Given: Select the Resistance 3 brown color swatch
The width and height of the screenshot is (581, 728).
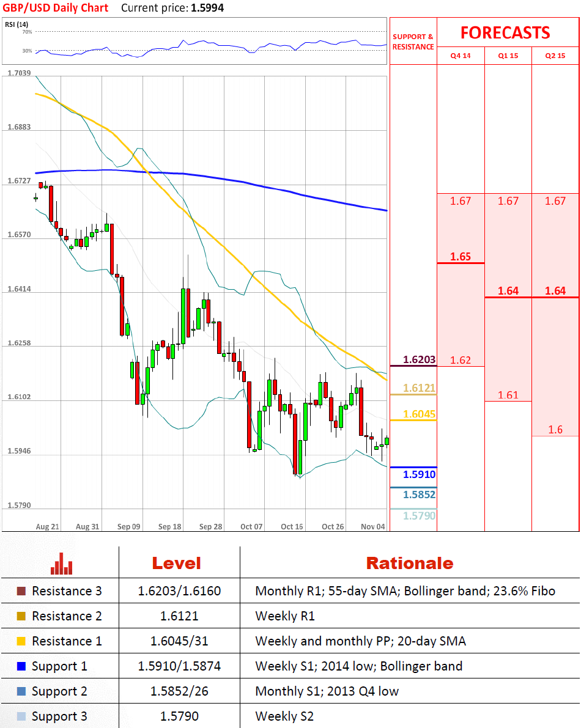Looking at the screenshot, I should tap(21, 591).
